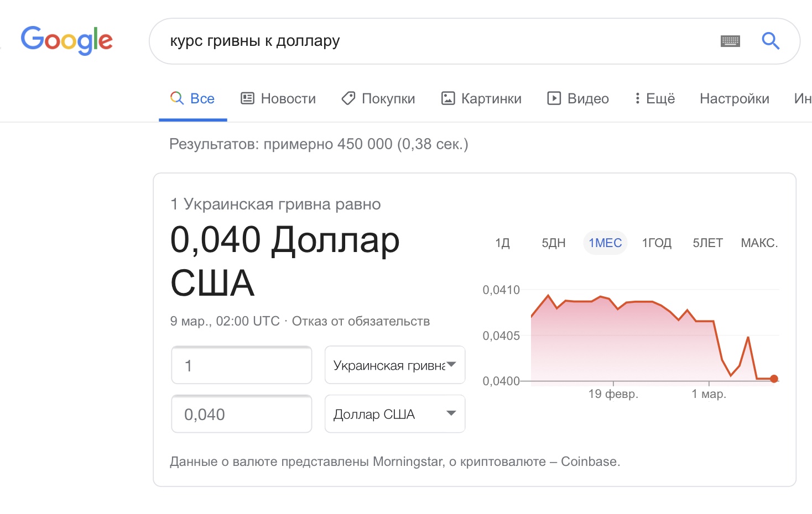The width and height of the screenshot is (812, 514).
Task: Expand the Украинская гривна currency dropdown
Action: [395, 365]
